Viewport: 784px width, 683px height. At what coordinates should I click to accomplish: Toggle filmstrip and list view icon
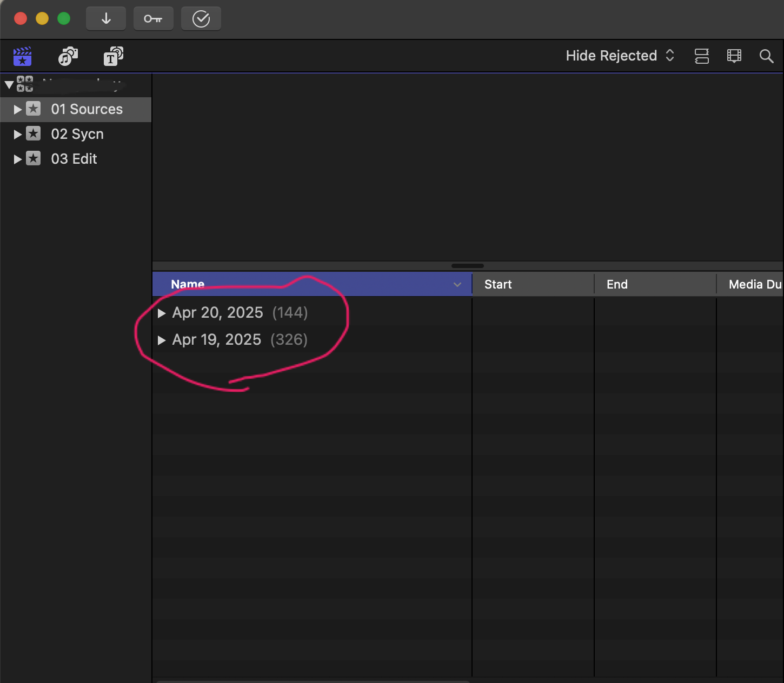point(734,56)
